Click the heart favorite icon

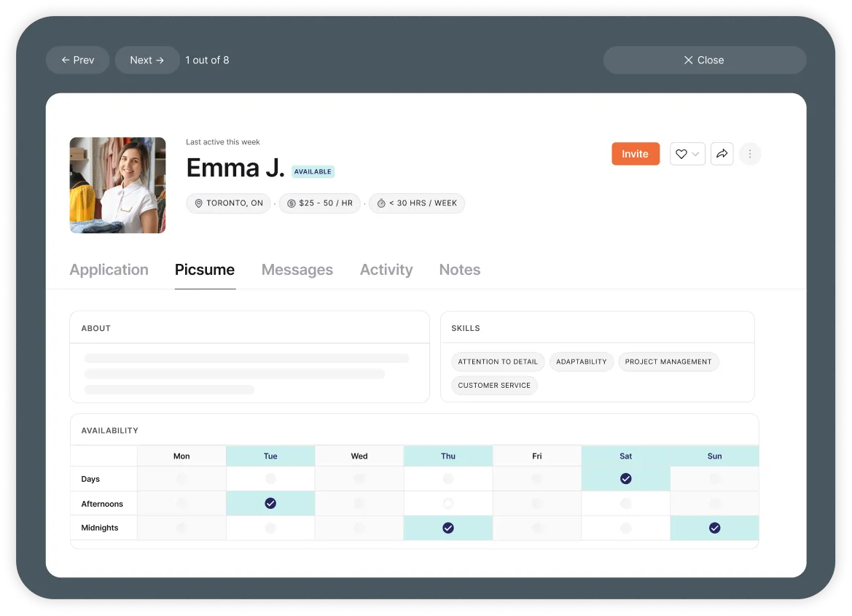click(681, 154)
